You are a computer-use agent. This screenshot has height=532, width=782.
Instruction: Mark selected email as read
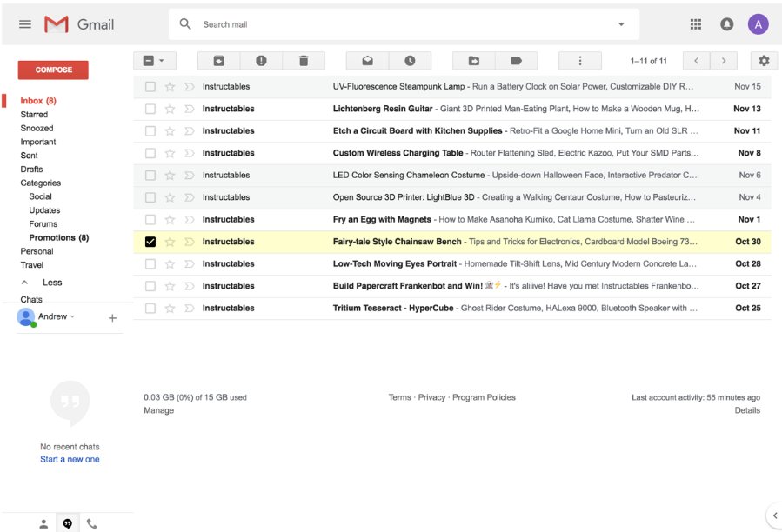367,61
